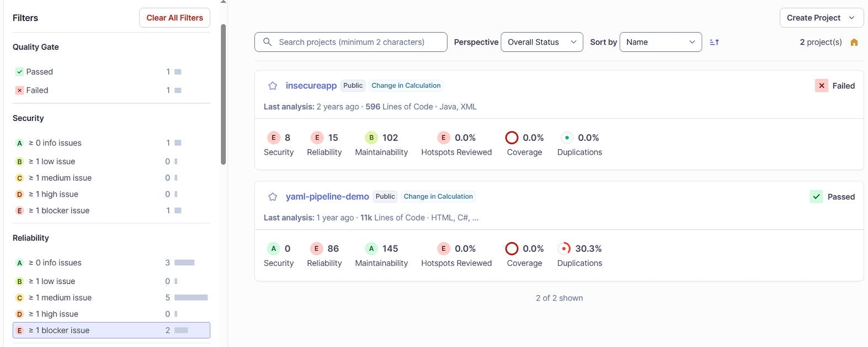Filter by Passed quality gate
Image resolution: width=868 pixels, height=347 pixels.
click(40, 72)
